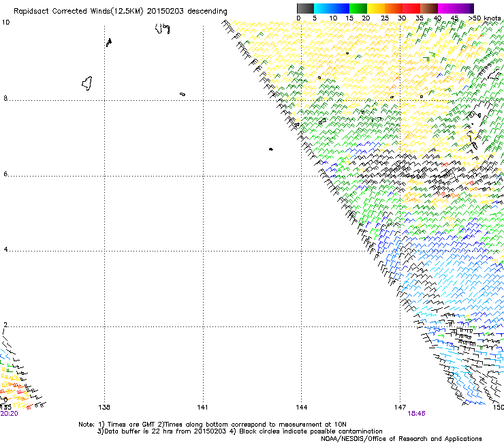504x443 pixels.
Task: Click the legend tick label '45'
Action: tap(454, 18)
